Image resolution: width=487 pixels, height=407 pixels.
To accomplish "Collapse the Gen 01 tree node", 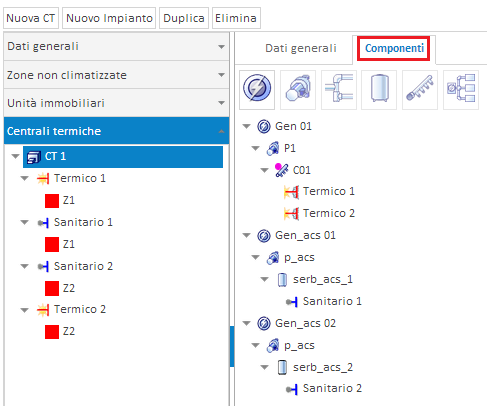I will point(246,126).
